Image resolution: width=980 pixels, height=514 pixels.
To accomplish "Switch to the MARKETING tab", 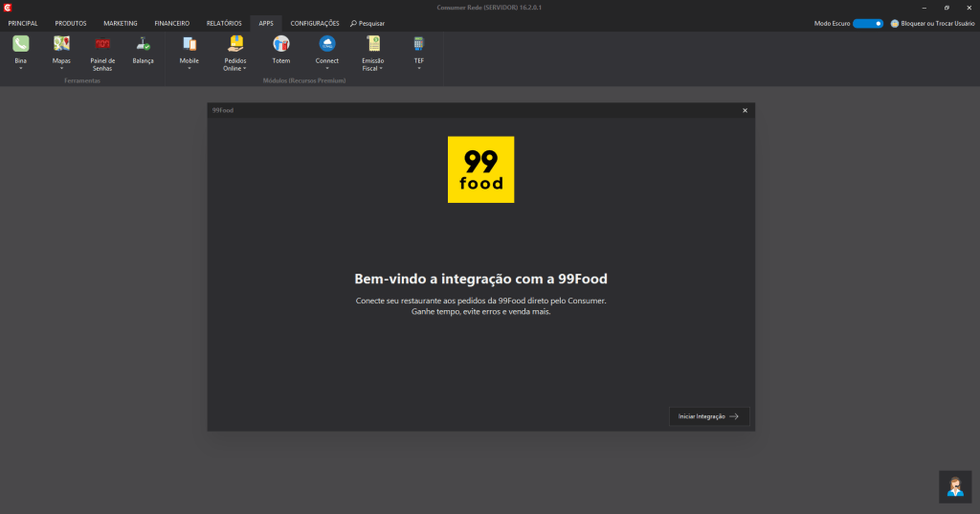I will coord(120,23).
